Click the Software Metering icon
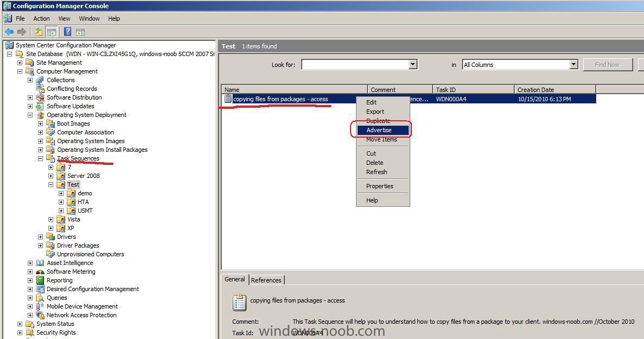 [40, 272]
